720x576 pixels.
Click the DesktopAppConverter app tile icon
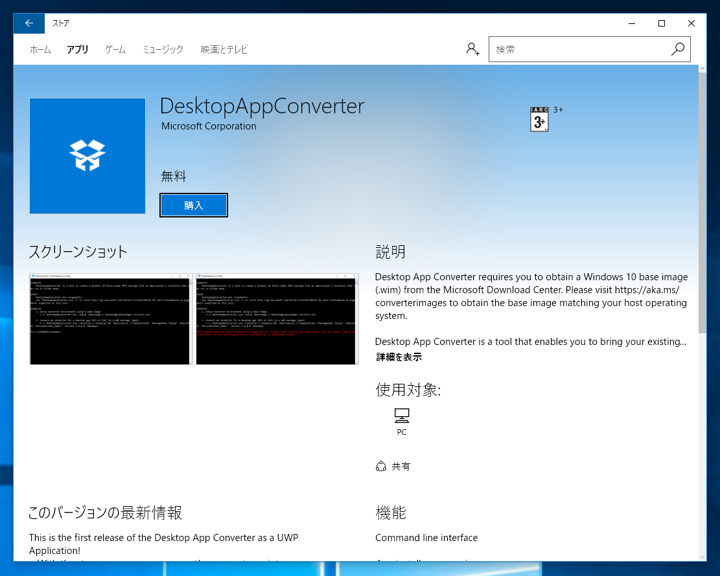(87, 156)
